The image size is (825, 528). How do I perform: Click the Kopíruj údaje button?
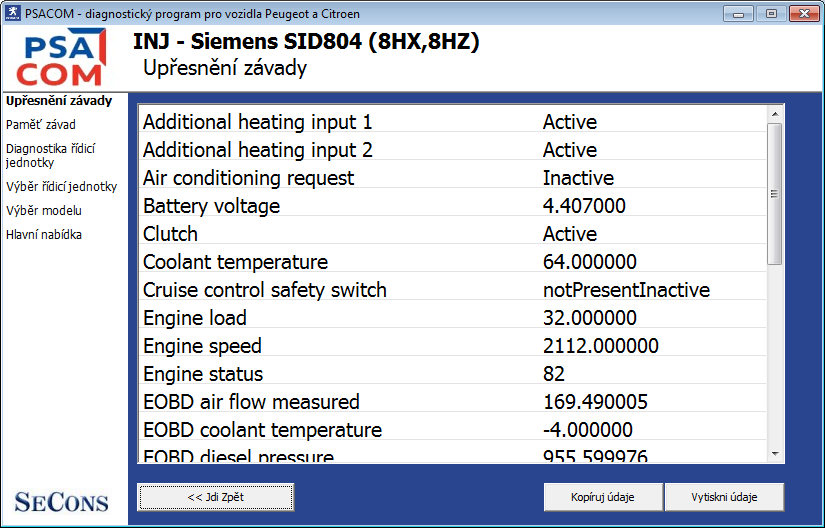coord(603,497)
